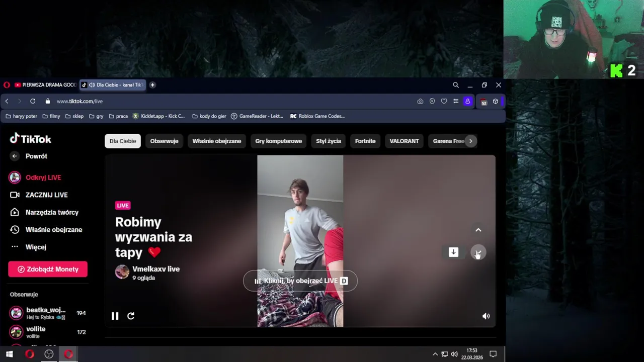Click the Zdobądź Monety button

(48, 269)
